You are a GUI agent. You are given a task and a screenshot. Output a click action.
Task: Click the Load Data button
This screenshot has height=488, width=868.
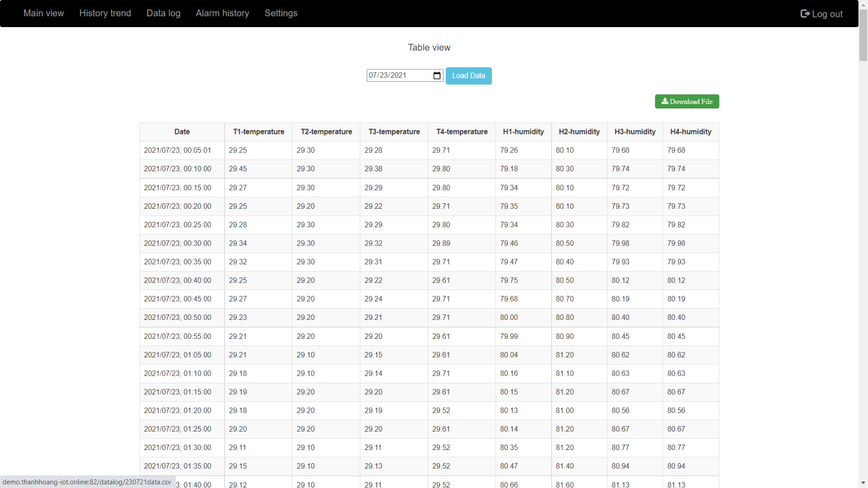coord(469,76)
